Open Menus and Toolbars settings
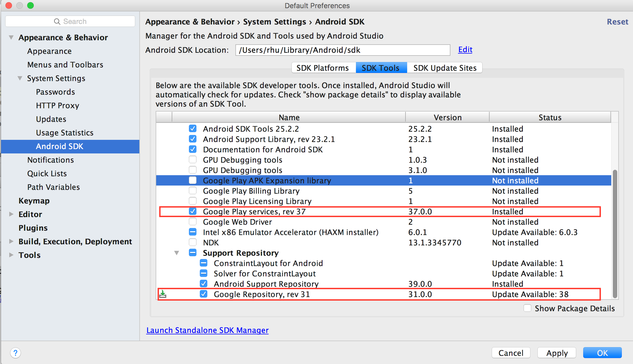 pyautogui.click(x=65, y=65)
